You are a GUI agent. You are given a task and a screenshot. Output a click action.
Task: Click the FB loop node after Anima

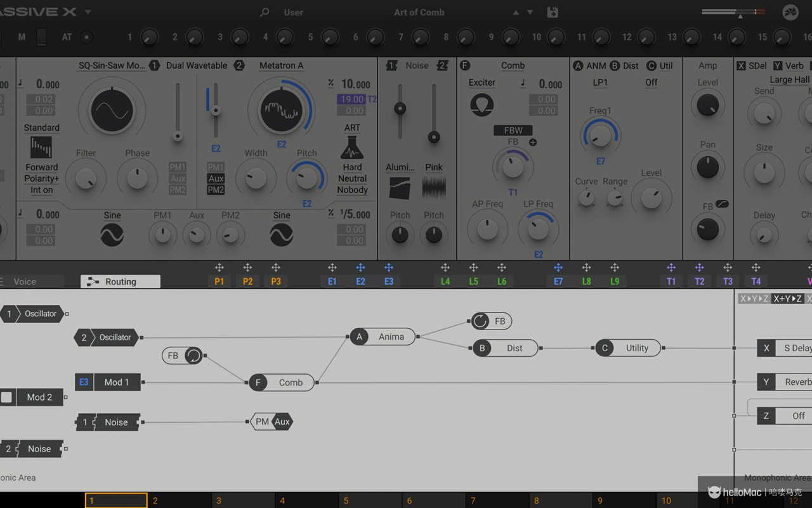coord(491,321)
